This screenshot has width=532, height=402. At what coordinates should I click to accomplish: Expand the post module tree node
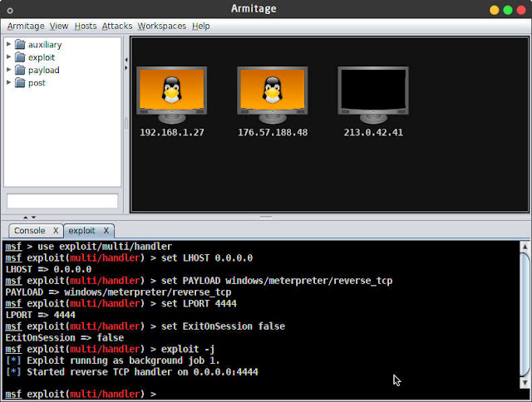pos(9,82)
